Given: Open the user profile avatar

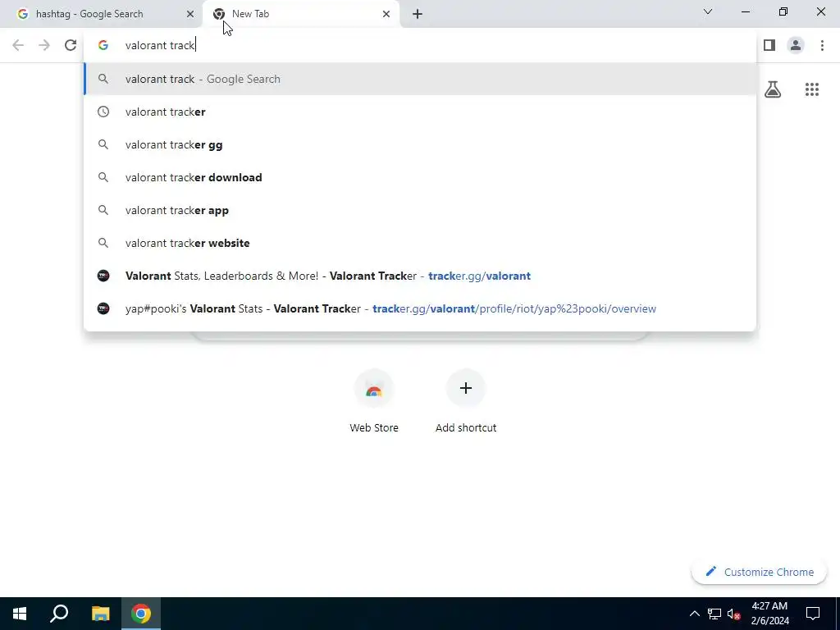Looking at the screenshot, I should coord(796,46).
